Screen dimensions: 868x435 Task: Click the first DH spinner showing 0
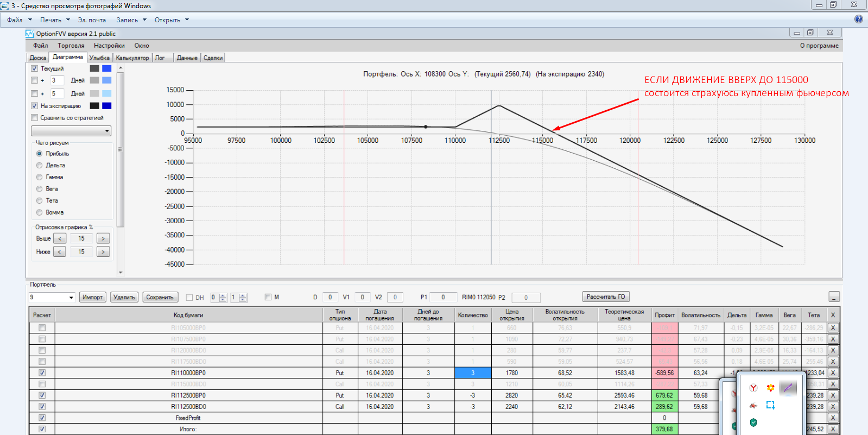218,298
